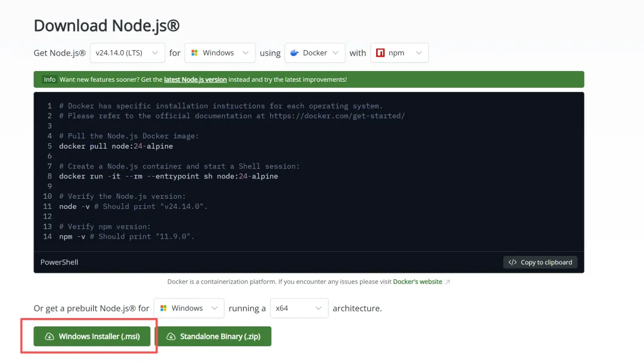The image size is (644, 364).
Task: Click the Windows logo in the prebuilt dropdown
Action: pyautogui.click(x=163, y=308)
